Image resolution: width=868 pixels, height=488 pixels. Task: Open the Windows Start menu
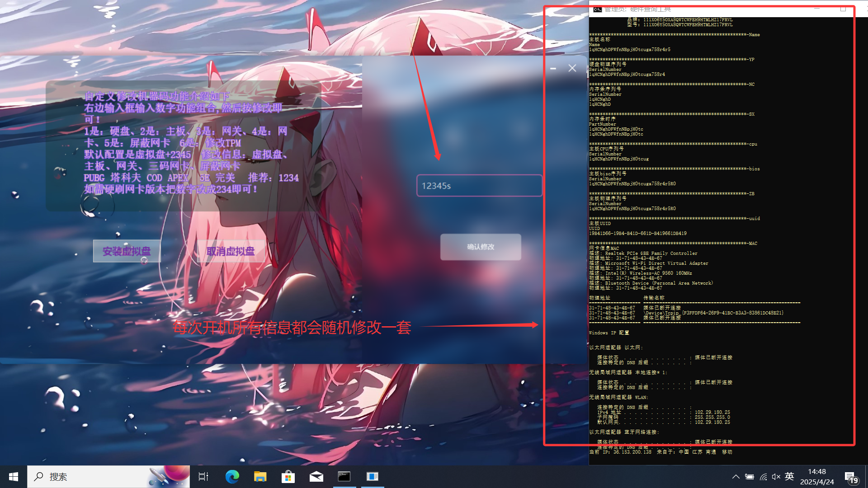click(14, 477)
